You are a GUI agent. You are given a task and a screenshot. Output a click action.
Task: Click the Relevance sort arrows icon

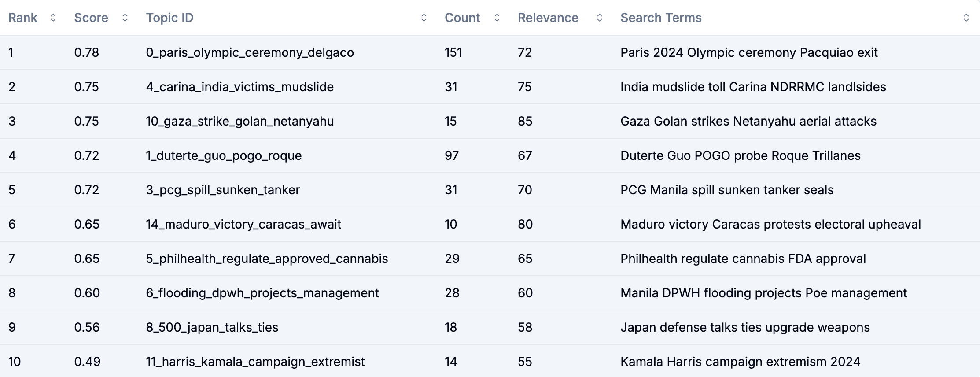(600, 18)
